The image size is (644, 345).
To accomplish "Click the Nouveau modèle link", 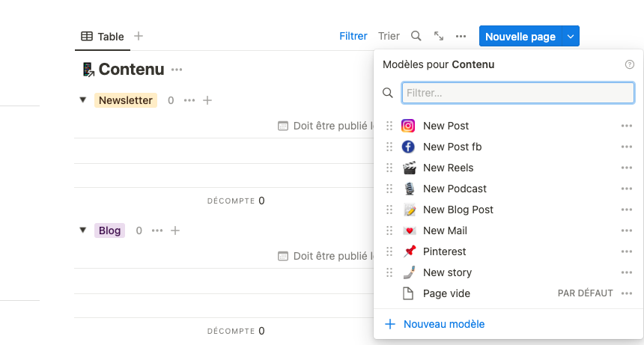I will coord(443,324).
